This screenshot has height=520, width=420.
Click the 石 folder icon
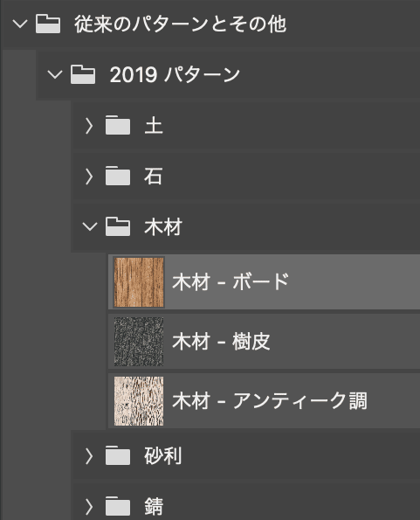click(118, 176)
